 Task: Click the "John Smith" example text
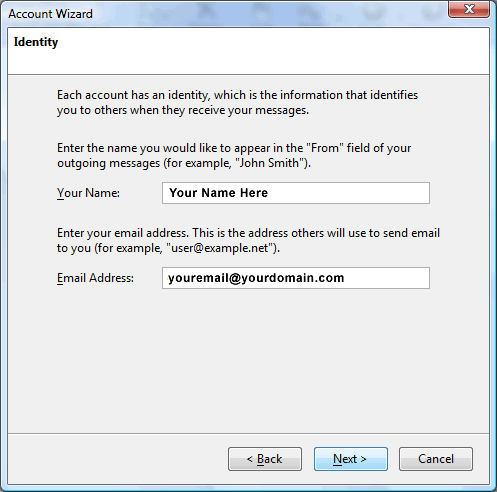(271, 163)
